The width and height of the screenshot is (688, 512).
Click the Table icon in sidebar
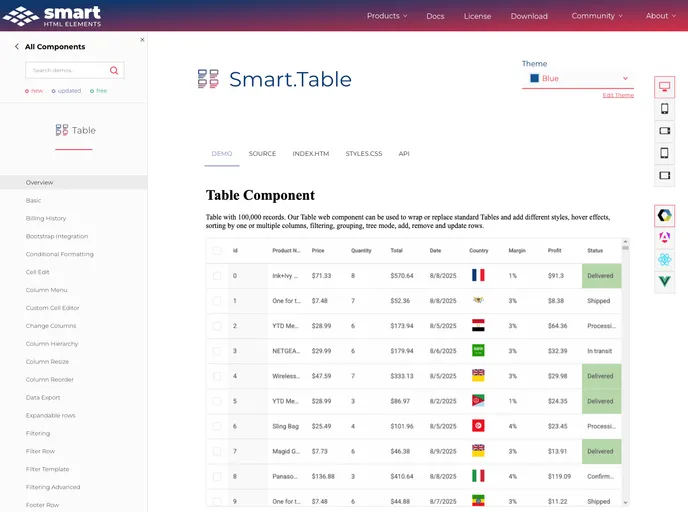(62, 130)
